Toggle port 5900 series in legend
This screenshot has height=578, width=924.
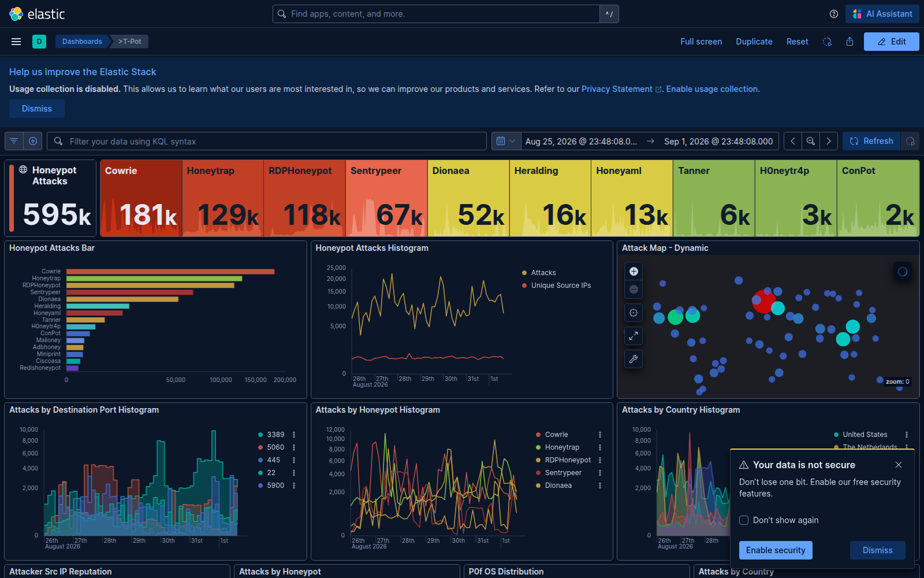275,486
